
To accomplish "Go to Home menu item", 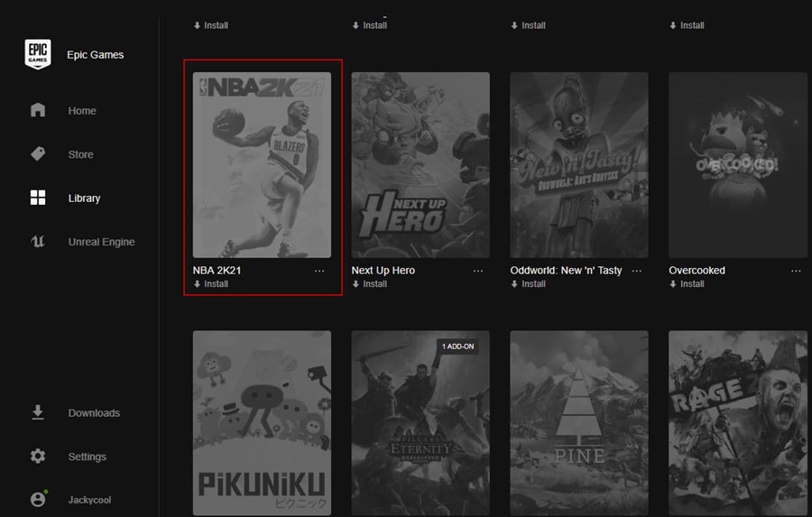I will pyautogui.click(x=82, y=111).
